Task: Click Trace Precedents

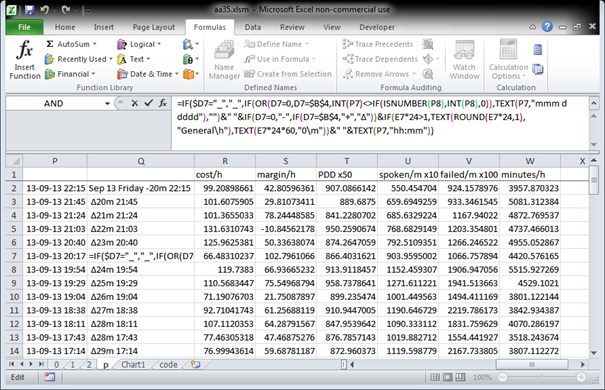Action: 378,44
